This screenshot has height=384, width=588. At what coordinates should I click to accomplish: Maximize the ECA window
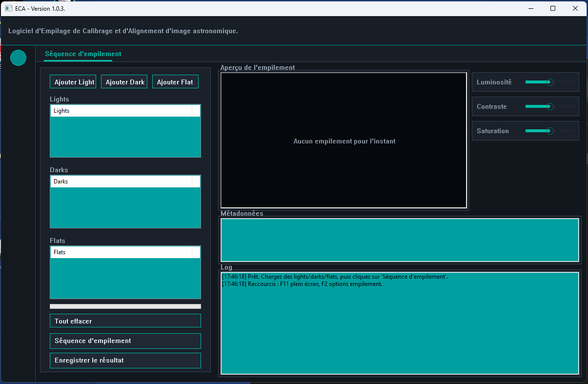tap(553, 8)
